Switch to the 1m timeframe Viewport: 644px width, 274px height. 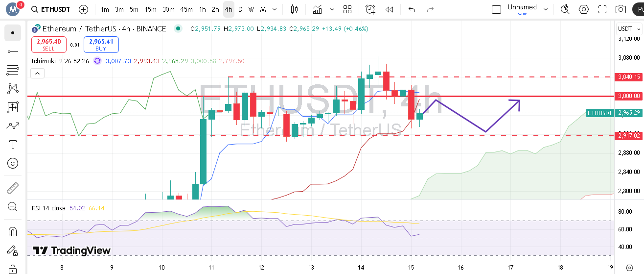105,9
